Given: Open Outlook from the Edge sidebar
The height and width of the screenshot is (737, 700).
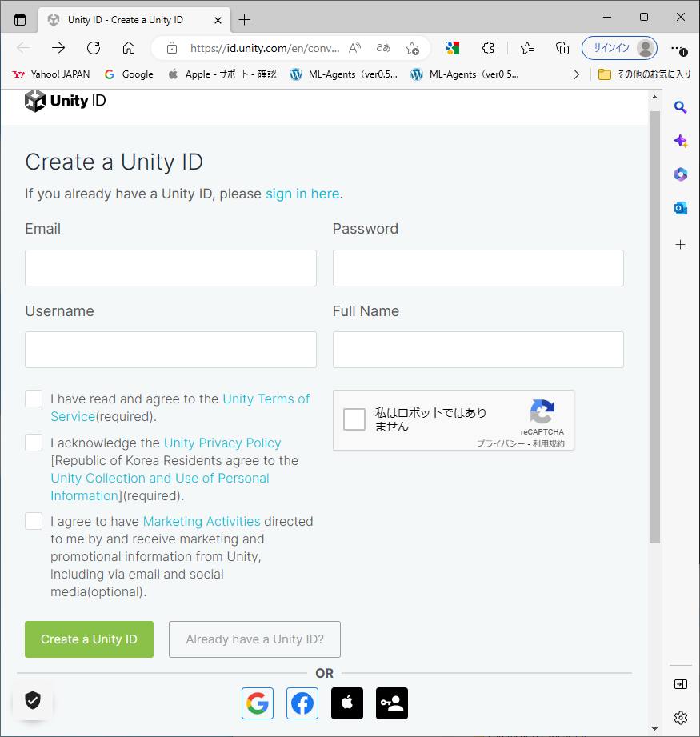Looking at the screenshot, I should tap(681, 207).
